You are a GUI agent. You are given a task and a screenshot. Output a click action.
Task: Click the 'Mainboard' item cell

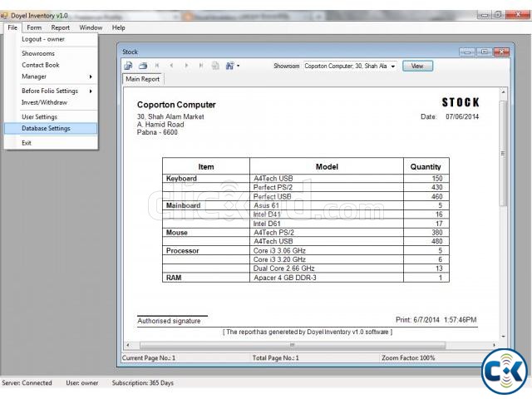pyautogui.click(x=206, y=205)
